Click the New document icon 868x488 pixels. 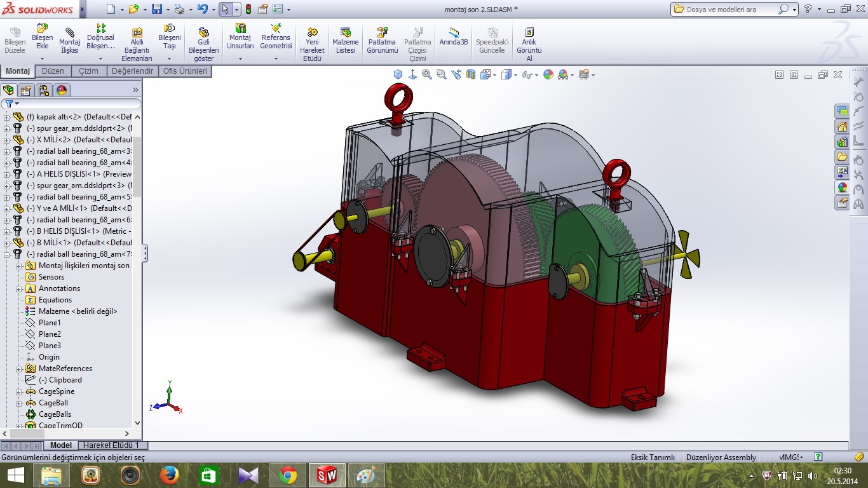tap(111, 9)
